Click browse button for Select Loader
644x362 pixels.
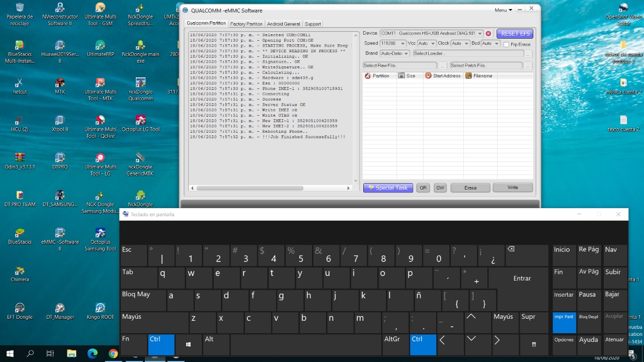coord(528,54)
